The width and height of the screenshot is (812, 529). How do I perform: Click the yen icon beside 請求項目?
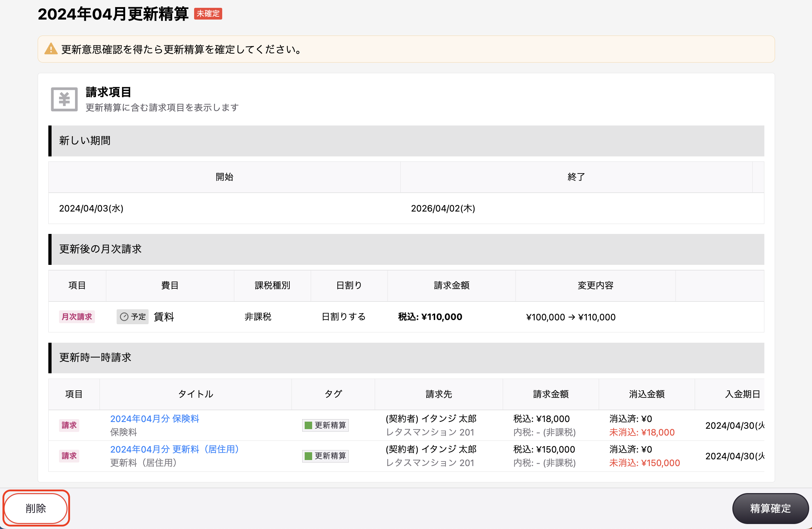click(x=64, y=99)
